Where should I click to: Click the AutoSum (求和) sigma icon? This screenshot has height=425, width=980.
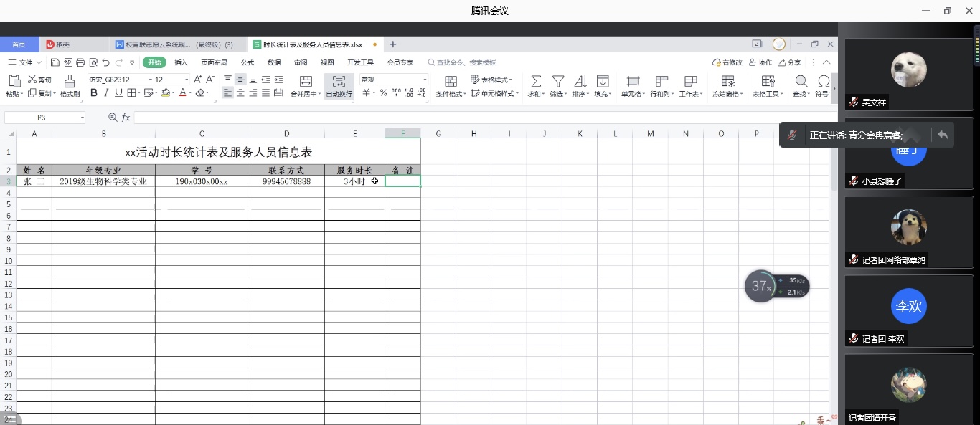tap(535, 81)
